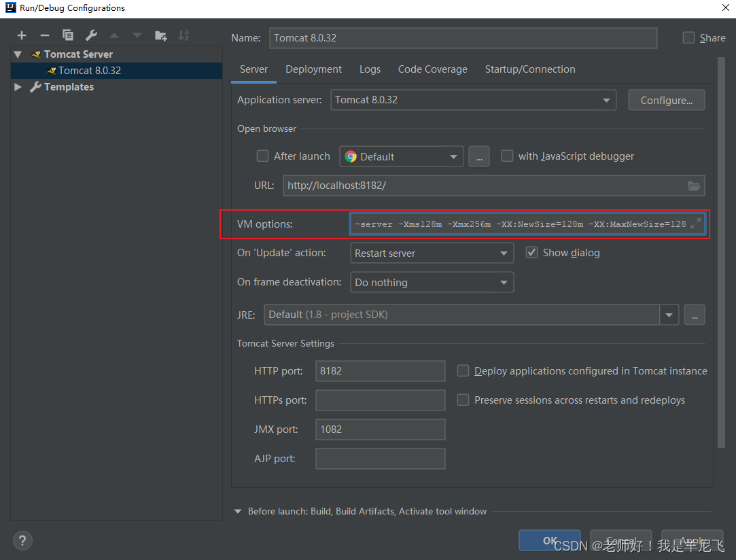This screenshot has height=560, width=736.
Task: Select the Server tab
Action: click(x=253, y=69)
